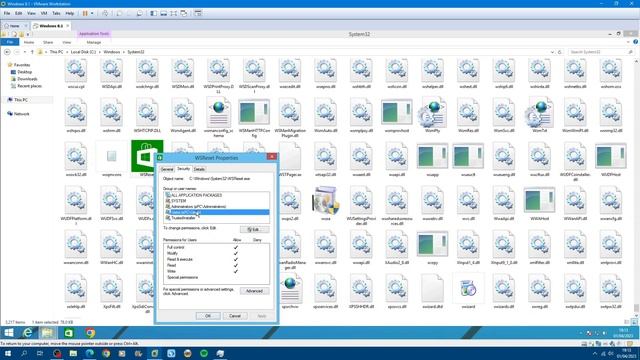Open the VMware VM menu

pyautogui.click(x=44, y=13)
